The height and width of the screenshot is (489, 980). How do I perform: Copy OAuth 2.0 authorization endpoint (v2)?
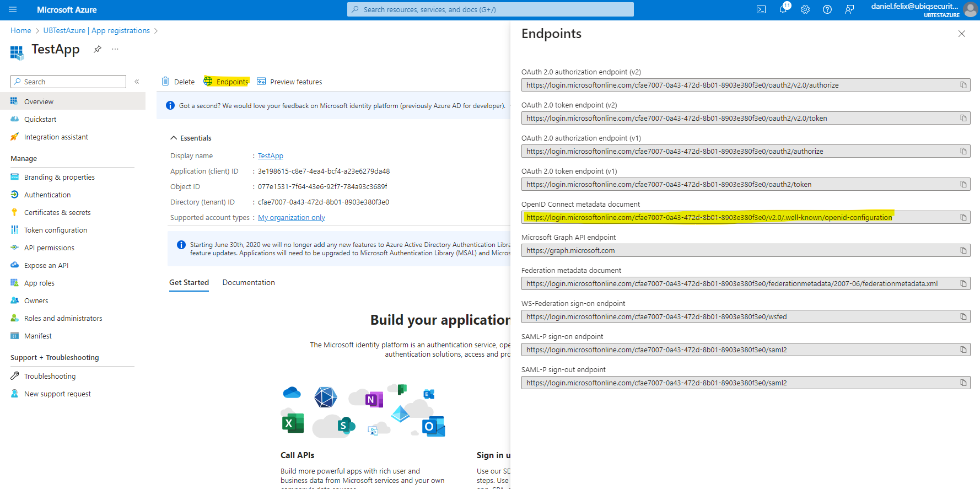[x=963, y=85]
